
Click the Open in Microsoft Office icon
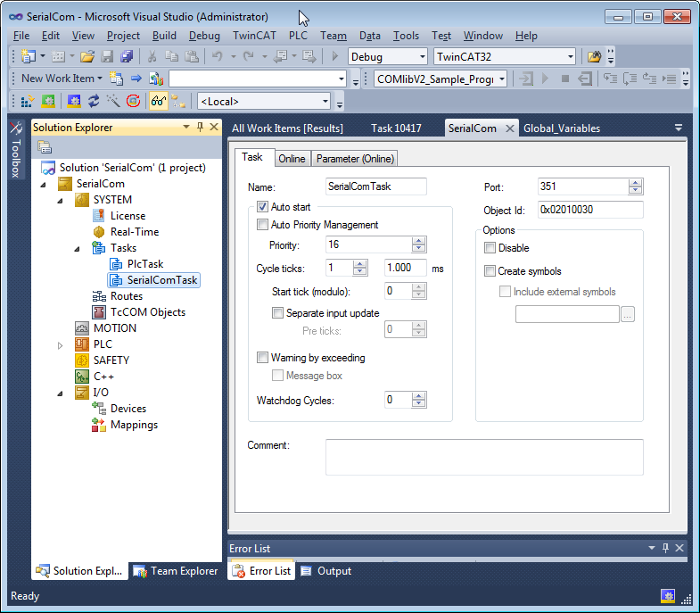click(x=156, y=79)
